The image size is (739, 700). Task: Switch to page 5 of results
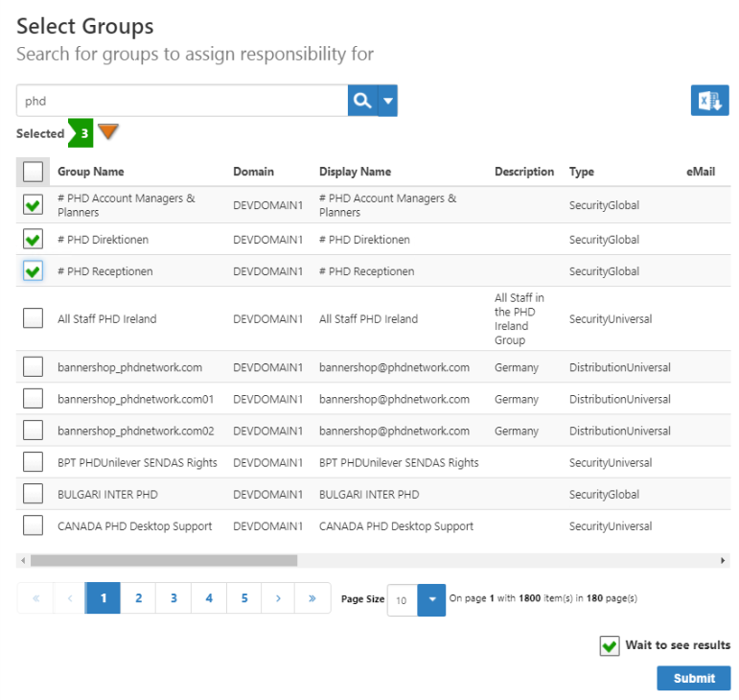[x=244, y=598]
